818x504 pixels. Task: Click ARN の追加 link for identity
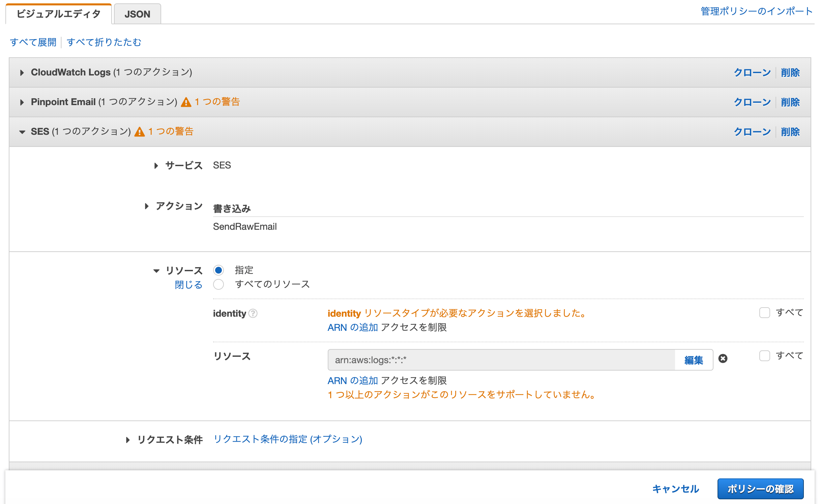[x=353, y=327]
